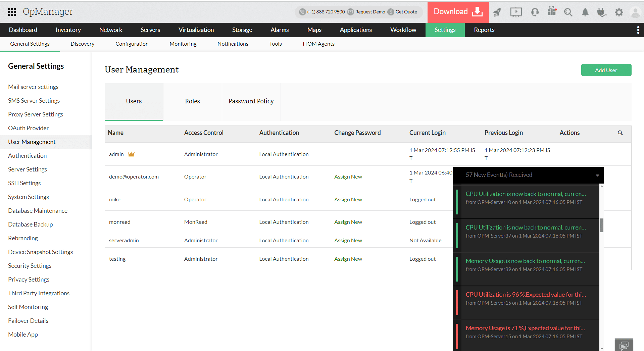Viewport: 644px width, 351px height.
Task: Open SMS Server Settings in the sidebar
Action: [34, 101]
